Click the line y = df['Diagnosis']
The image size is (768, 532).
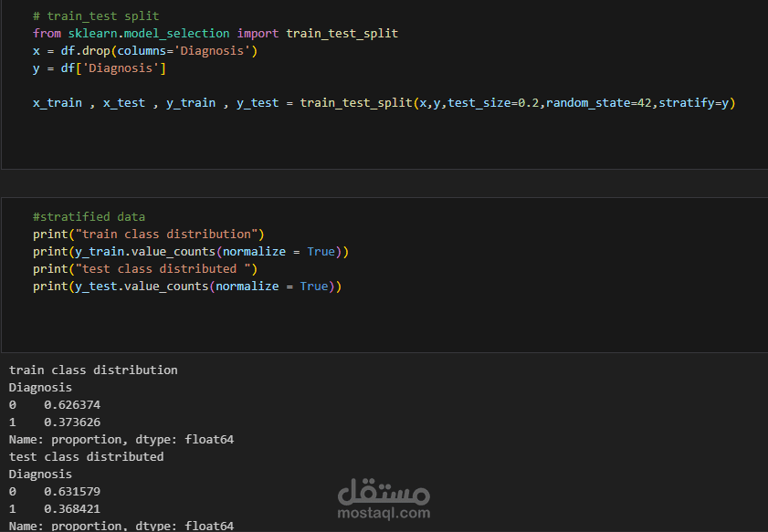coord(100,68)
